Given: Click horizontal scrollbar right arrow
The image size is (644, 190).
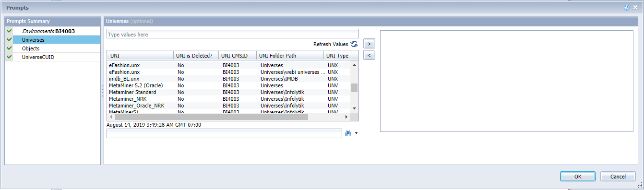Looking at the screenshot, I should (347, 117).
